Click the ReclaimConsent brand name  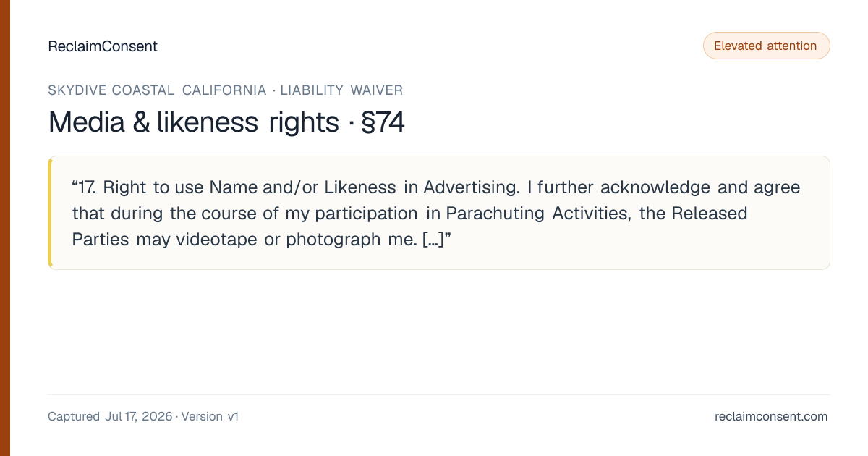coord(103,46)
